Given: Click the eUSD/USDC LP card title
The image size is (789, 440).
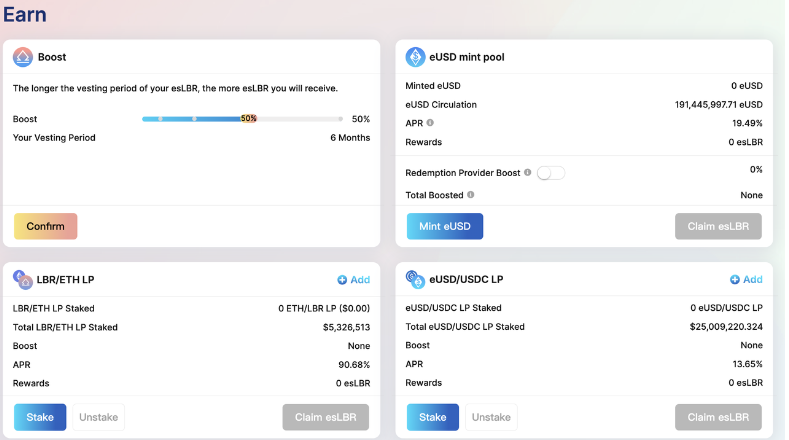Looking at the screenshot, I should coord(466,279).
